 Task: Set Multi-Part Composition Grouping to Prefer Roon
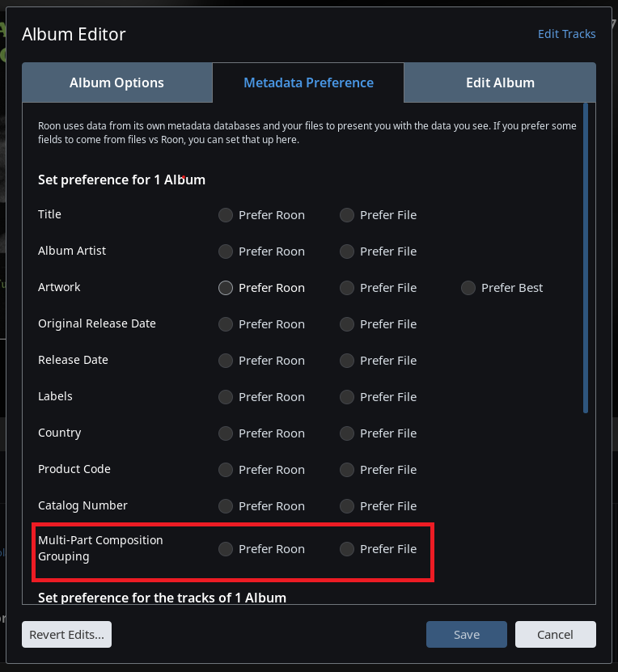pos(226,549)
